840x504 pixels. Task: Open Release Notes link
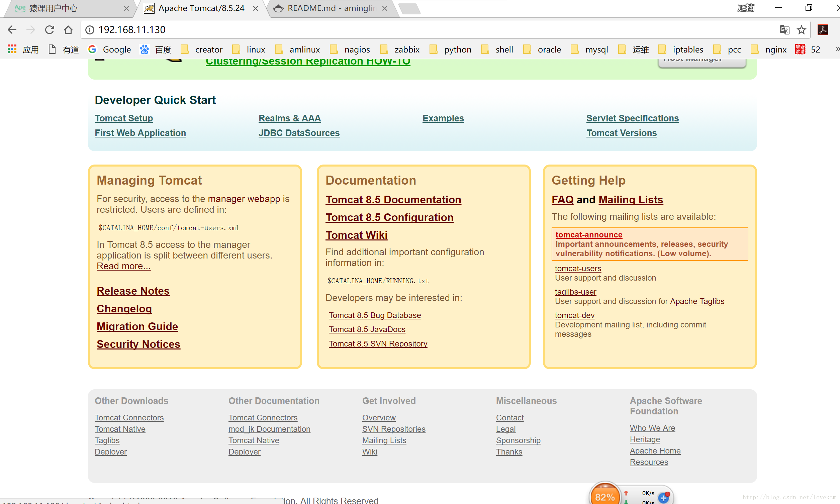pos(133,291)
